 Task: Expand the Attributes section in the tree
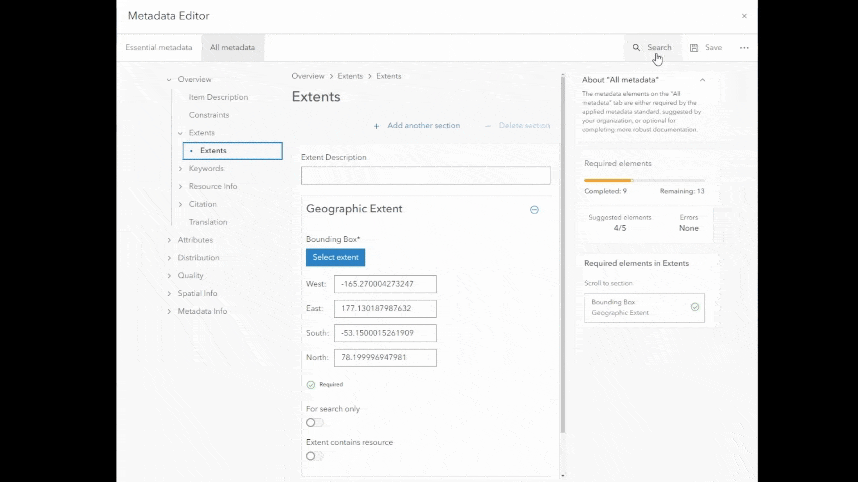click(x=169, y=240)
